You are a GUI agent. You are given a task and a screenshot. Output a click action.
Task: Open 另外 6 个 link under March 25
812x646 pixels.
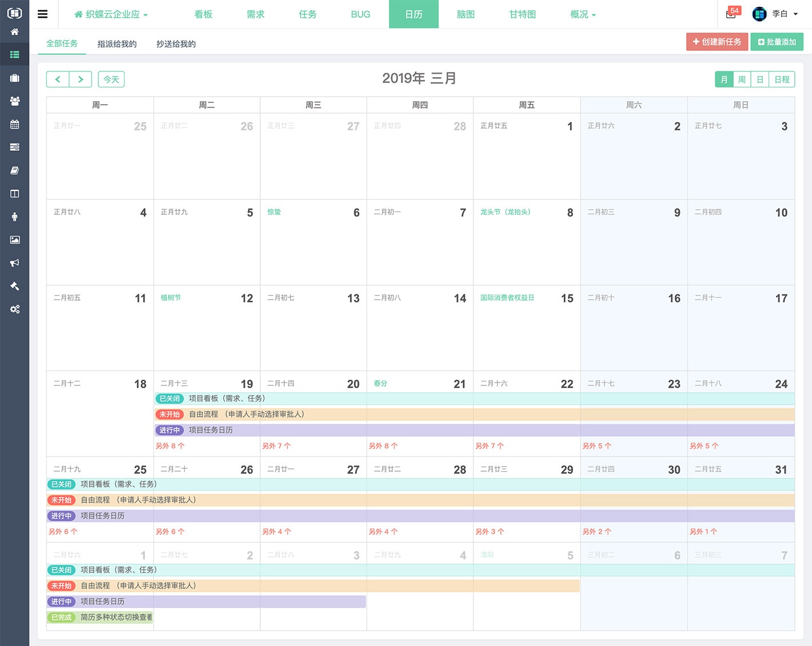(x=63, y=532)
